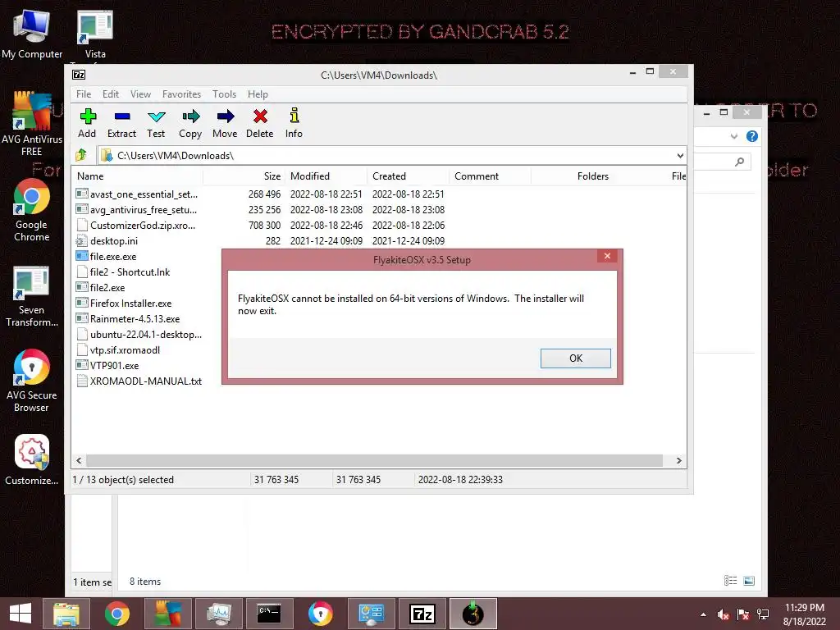Sort by the Size column header
The image size is (840, 630).
[x=244, y=176]
